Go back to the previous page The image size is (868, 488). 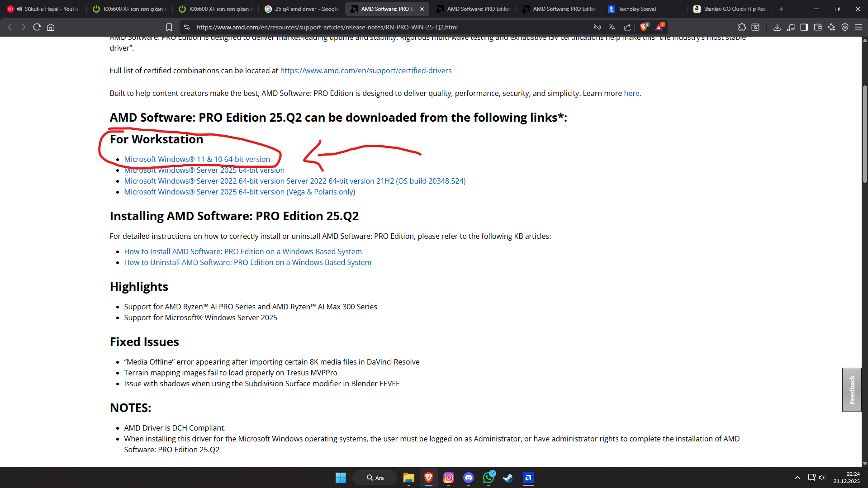pyautogui.click(x=10, y=27)
